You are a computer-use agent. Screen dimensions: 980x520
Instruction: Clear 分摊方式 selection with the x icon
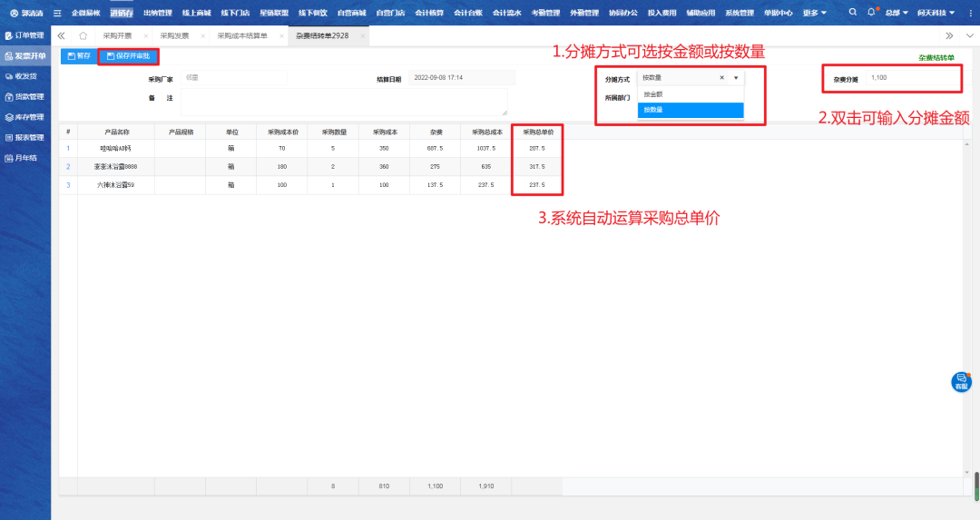tap(722, 78)
